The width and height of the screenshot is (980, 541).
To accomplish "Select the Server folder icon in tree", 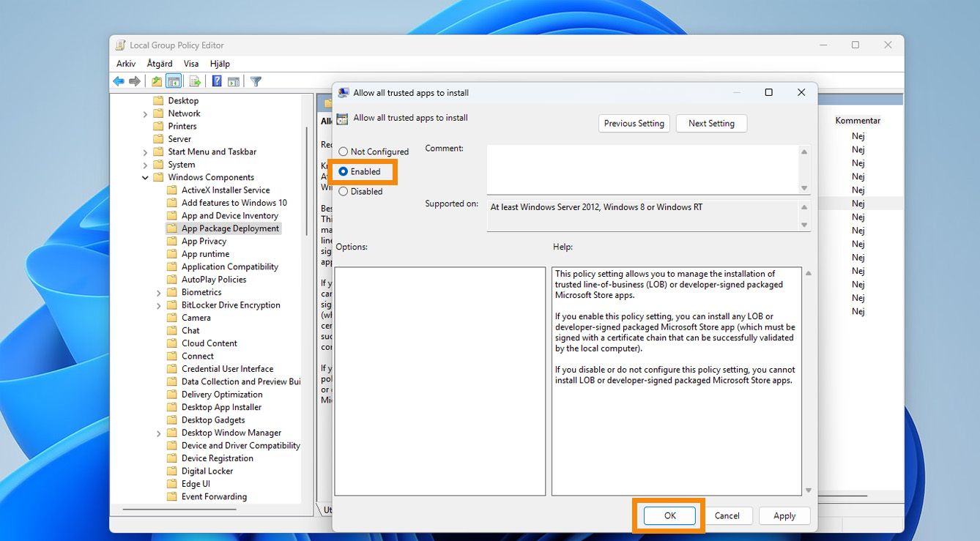I will pyautogui.click(x=158, y=139).
